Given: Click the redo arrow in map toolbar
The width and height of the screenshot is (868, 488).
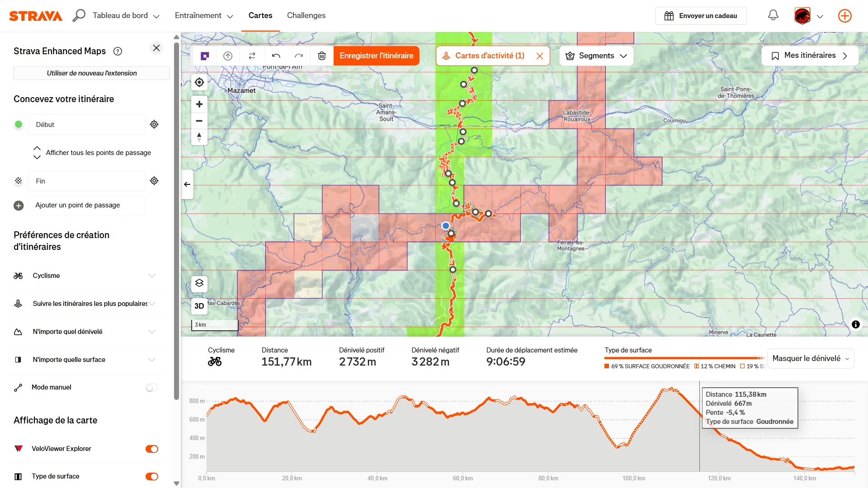Looking at the screenshot, I should click(299, 56).
